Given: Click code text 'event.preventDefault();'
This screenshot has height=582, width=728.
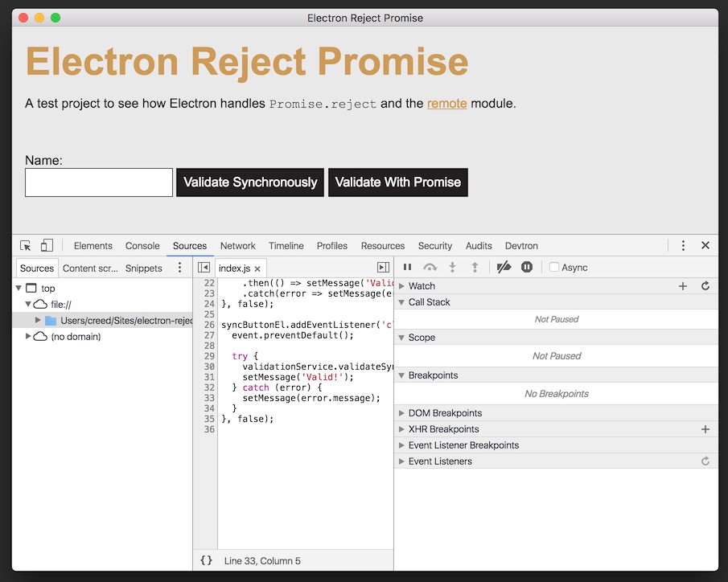Looking at the screenshot, I should tap(293, 335).
